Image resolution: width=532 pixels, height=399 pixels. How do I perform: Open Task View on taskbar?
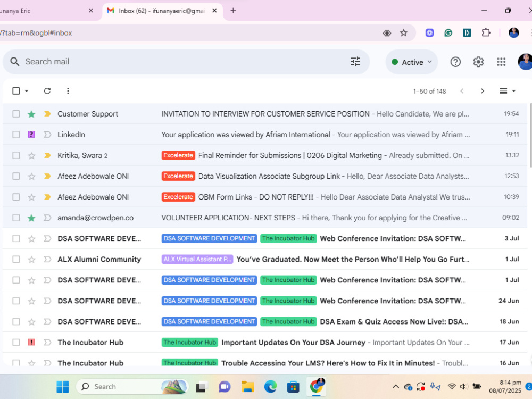pyautogui.click(x=202, y=386)
